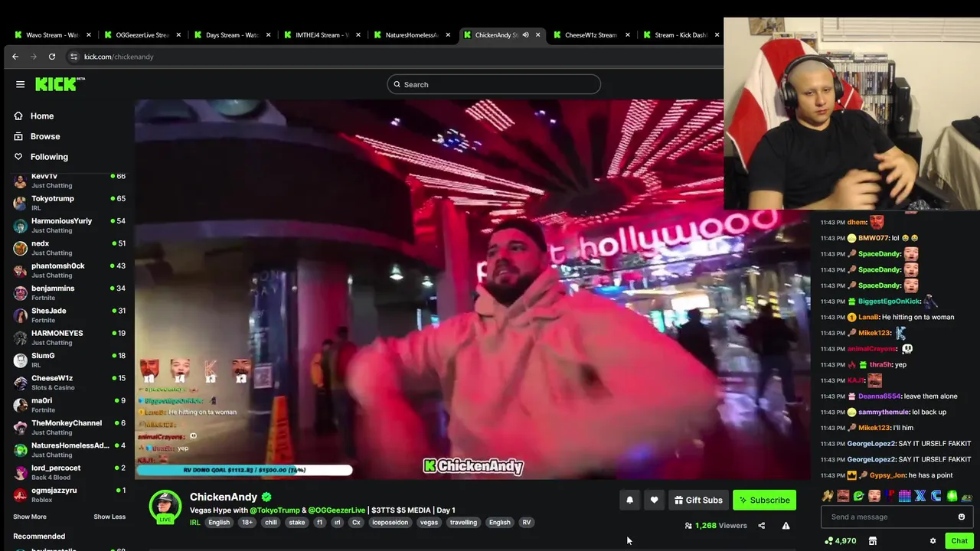Insert the Pepe frog emote from quick emotes
This screenshot has height=551, width=980.
(x=967, y=497)
